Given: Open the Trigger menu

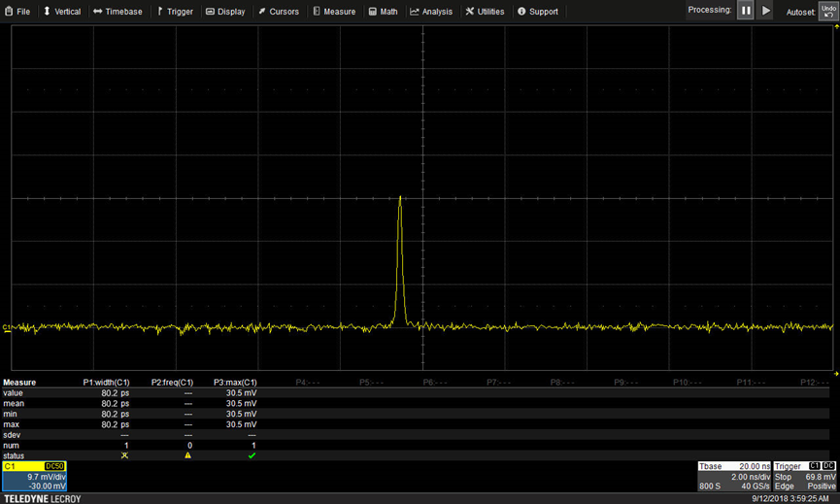Looking at the screenshot, I should (175, 12).
